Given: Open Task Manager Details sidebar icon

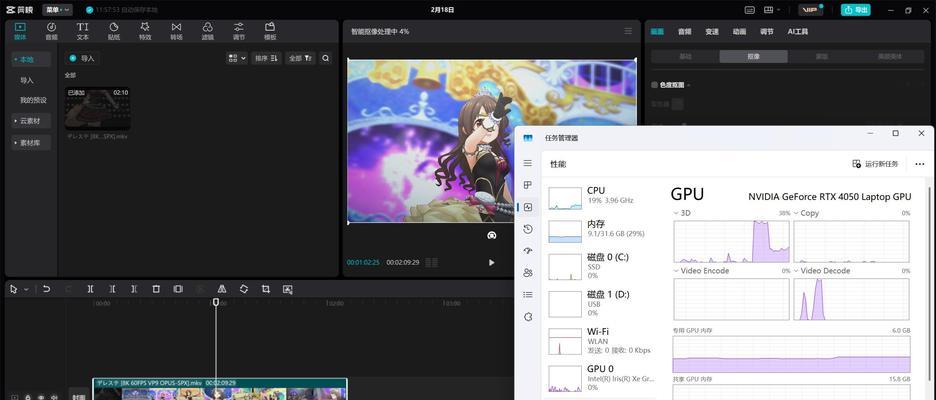Looking at the screenshot, I should click(x=528, y=294).
